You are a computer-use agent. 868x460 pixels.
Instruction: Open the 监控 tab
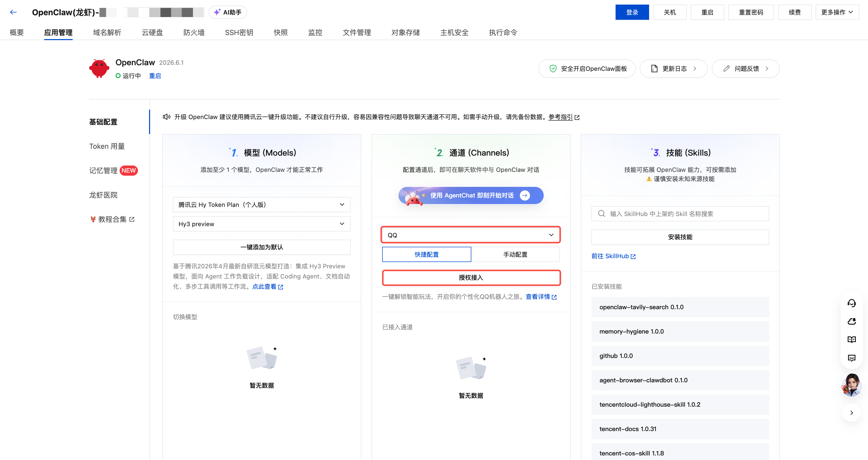(x=315, y=32)
